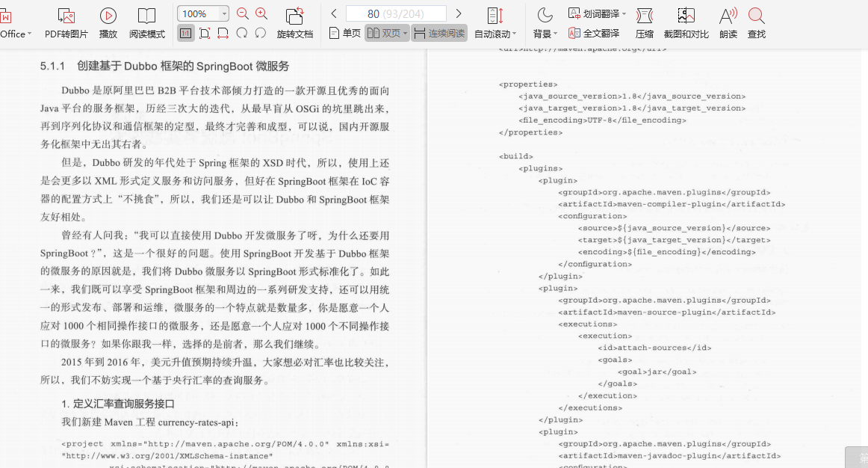Screen dimensions: 868x468
Task: Go to next page with right arrow
Action: tap(459, 13)
